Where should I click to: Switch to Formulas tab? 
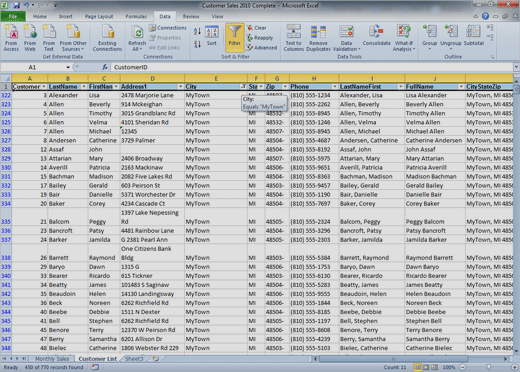click(x=136, y=16)
